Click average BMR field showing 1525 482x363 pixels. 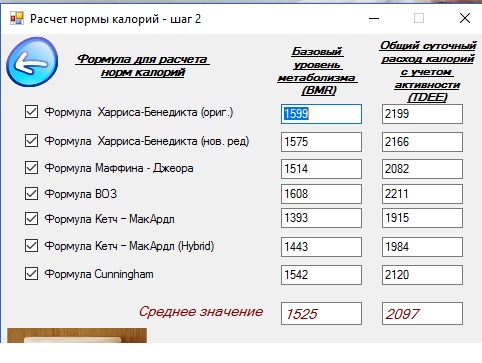coord(321,314)
